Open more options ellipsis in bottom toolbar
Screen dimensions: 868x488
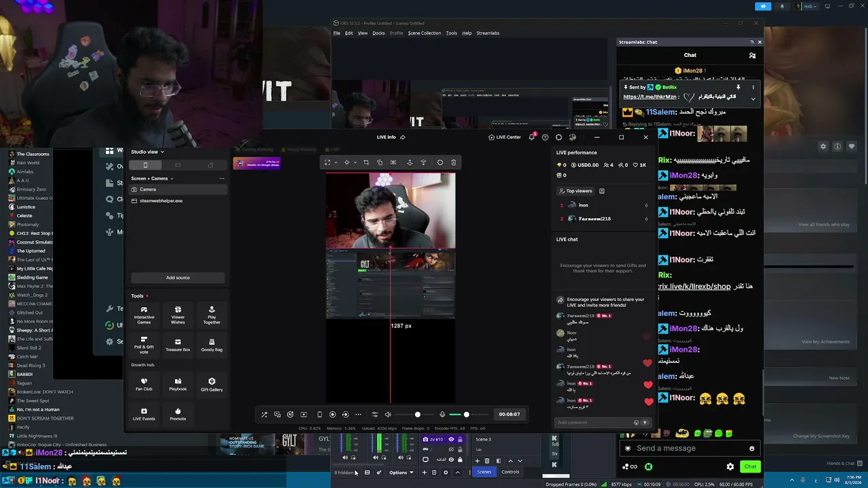point(359,415)
